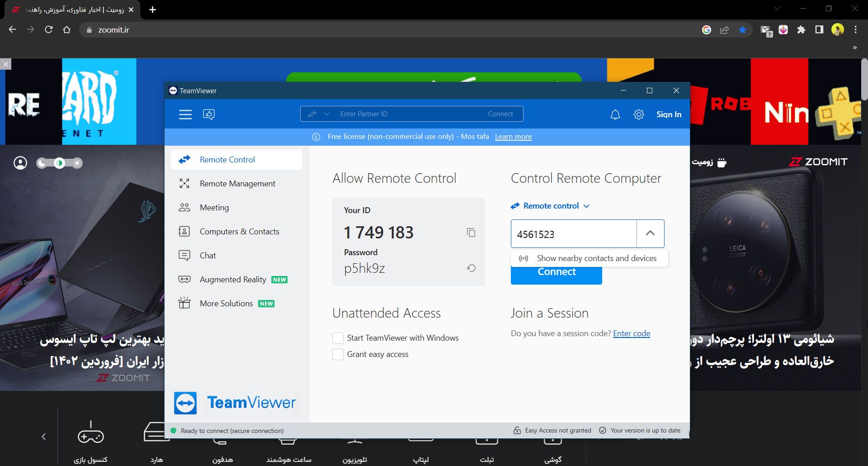Click Ready to connect status text
868x466 pixels.
[x=232, y=431]
